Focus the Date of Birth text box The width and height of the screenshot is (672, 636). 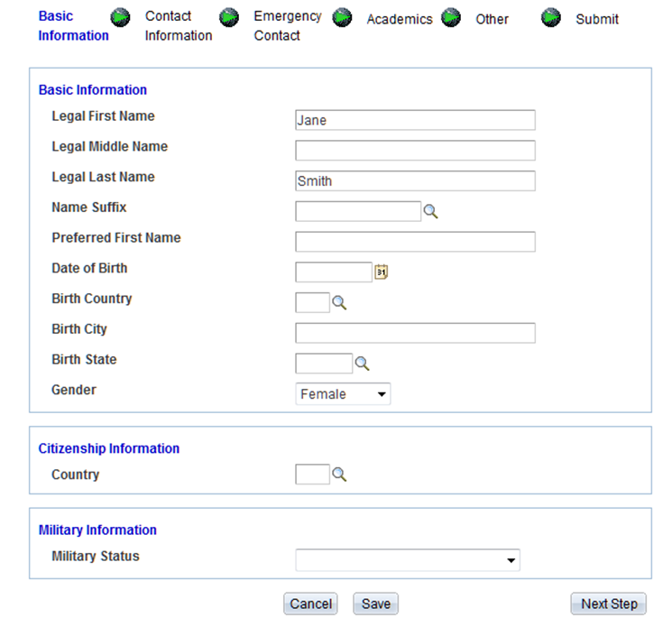tap(334, 272)
